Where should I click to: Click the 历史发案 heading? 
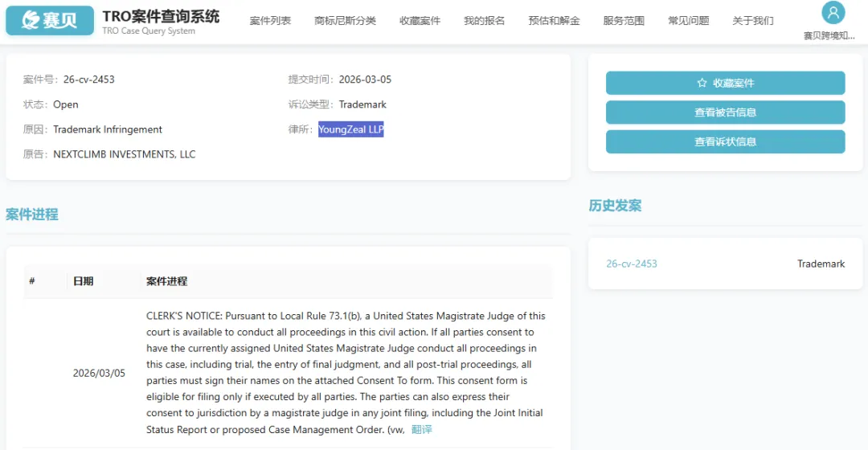615,206
